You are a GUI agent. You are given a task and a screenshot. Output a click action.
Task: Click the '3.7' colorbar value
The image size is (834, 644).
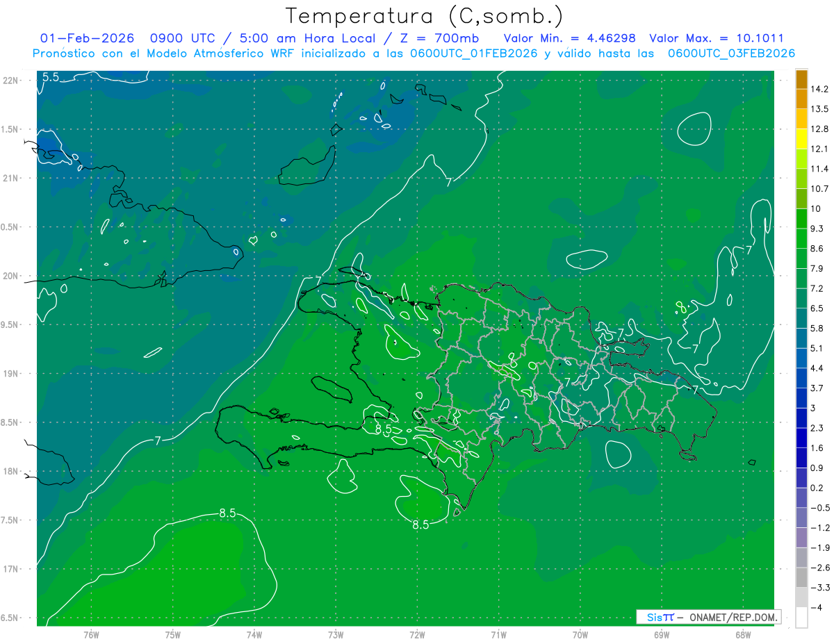click(817, 388)
